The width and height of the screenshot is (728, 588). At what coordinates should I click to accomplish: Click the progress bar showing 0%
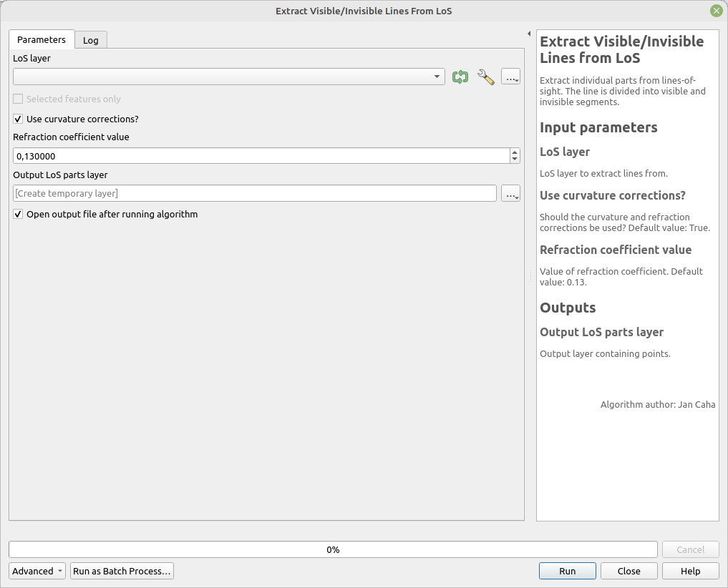[x=333, y=549]
